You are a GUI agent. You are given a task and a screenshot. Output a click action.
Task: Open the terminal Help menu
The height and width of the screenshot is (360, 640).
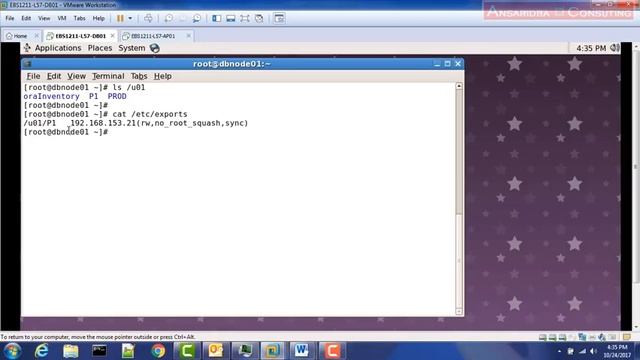[162, 76]
